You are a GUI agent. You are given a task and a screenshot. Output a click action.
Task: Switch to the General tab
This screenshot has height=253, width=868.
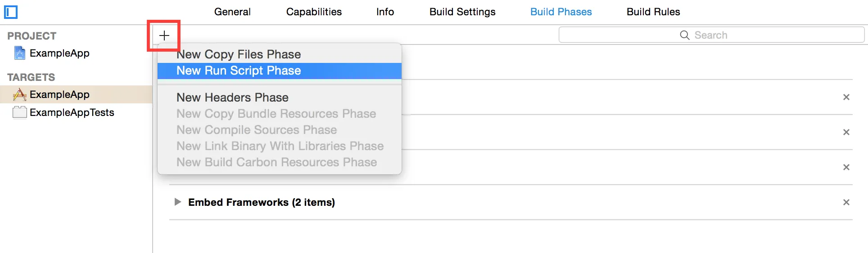tap(232, 12)
